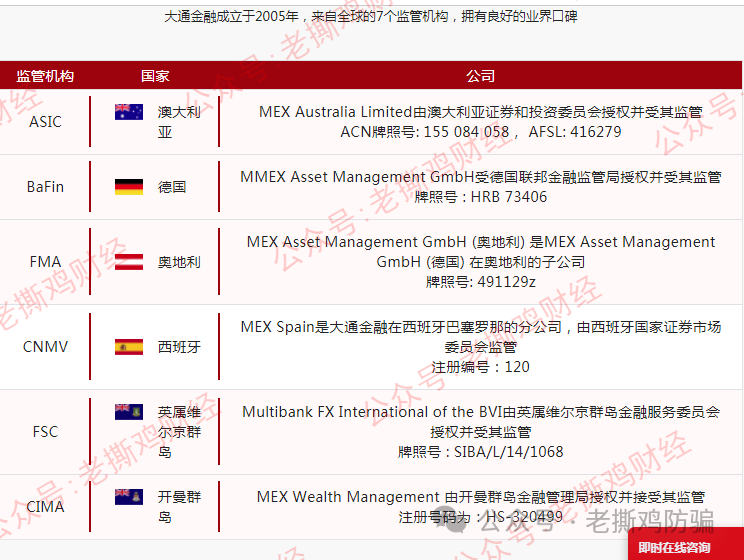Click the MEX Spain description line

coord(480,336)
